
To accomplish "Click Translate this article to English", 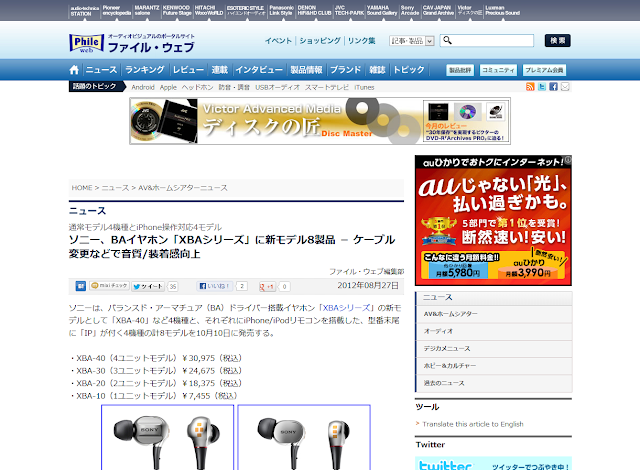I will [x=473, y=424].
